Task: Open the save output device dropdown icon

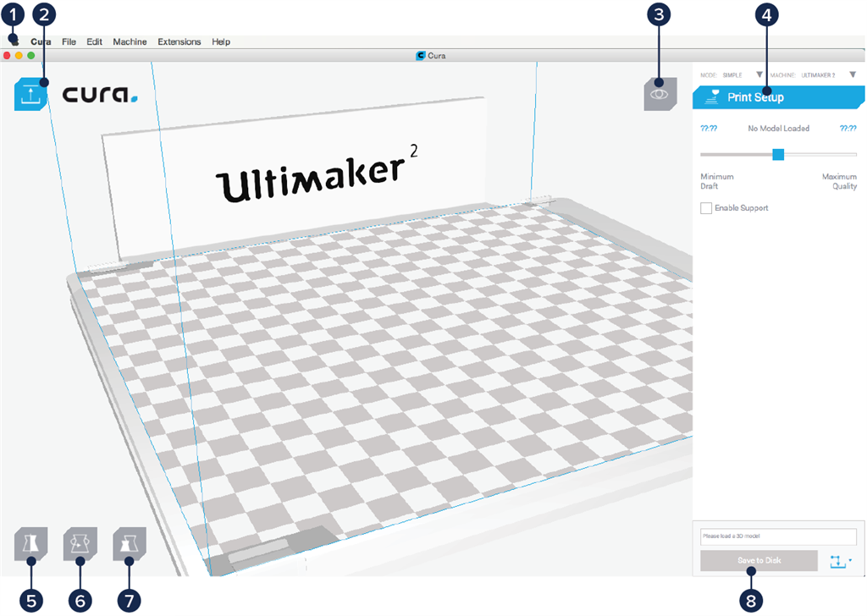Action: pos(841,561)
